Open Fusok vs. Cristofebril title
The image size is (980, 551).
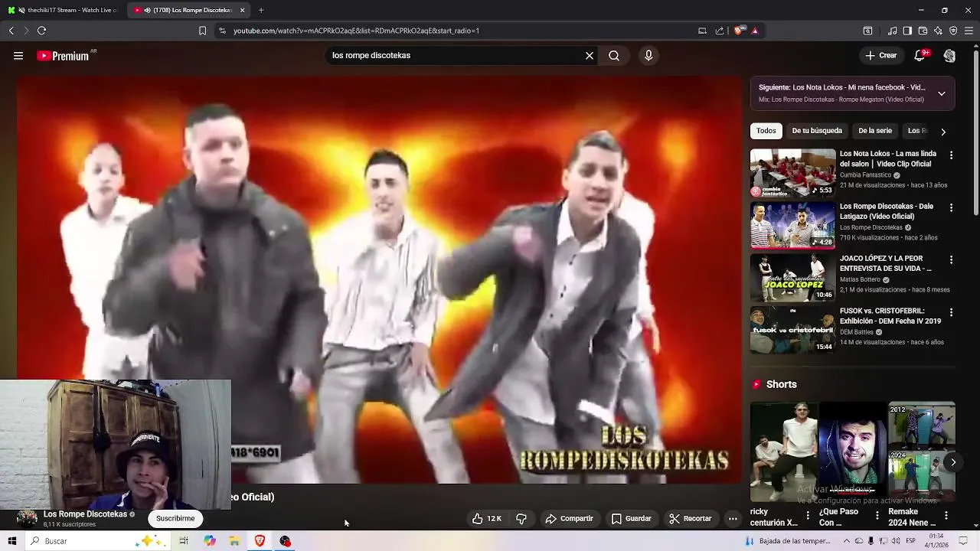890,316
